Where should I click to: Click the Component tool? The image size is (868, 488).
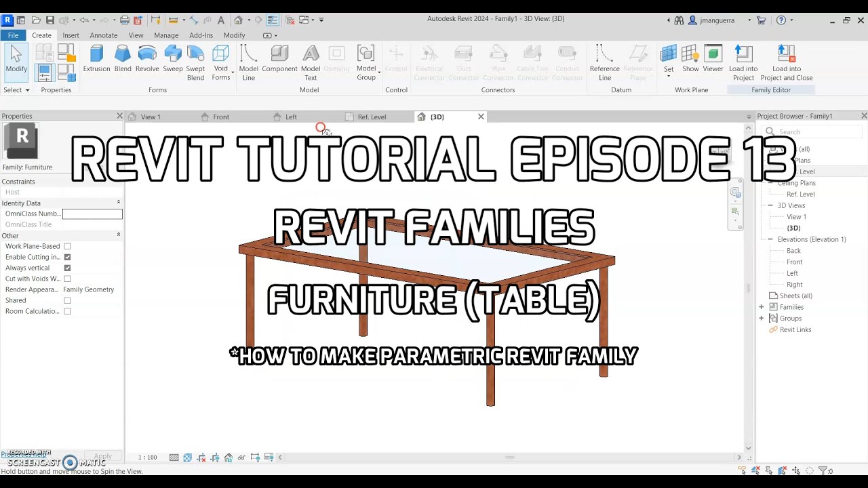(279, 58)
